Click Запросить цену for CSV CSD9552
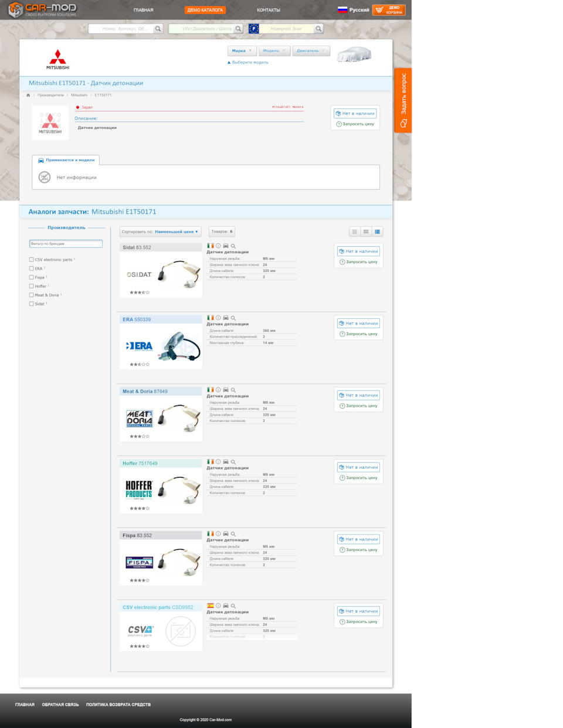 click(x=358, y=622)
